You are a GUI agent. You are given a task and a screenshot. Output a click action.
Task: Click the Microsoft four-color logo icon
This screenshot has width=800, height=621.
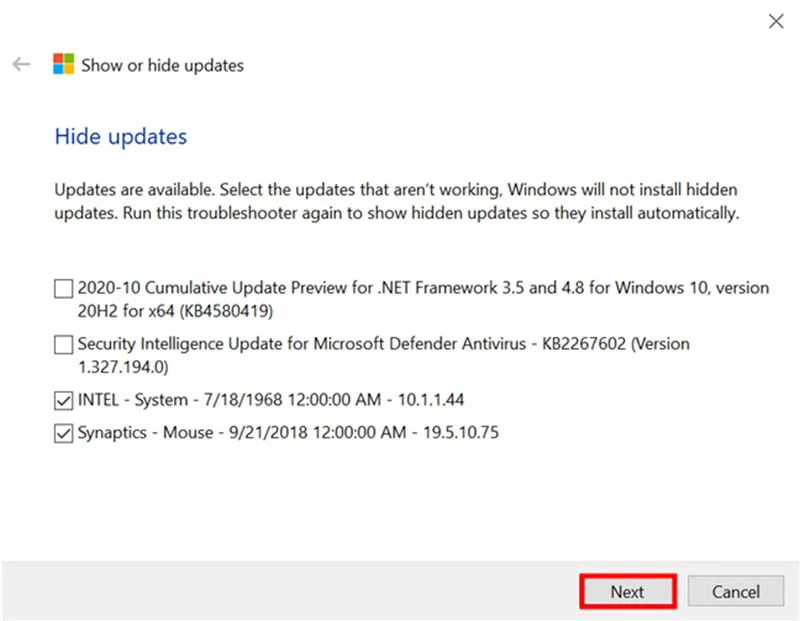click(x=63, y=64)
